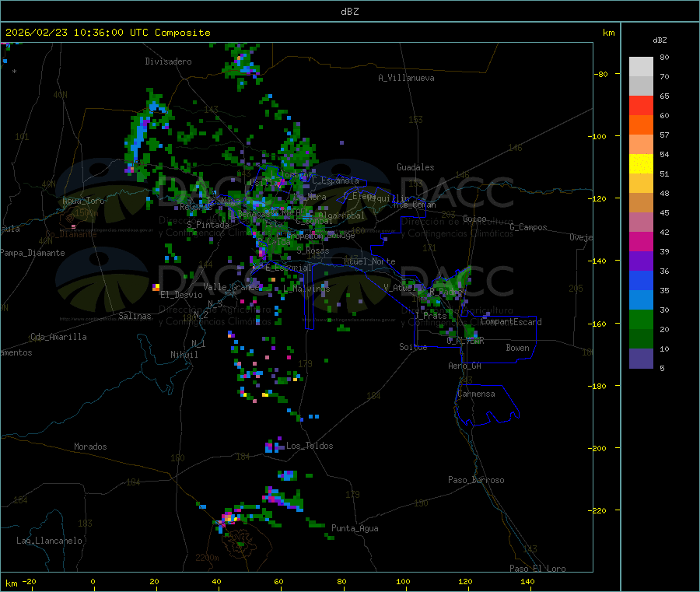Click the storm cell left of Los_Toldos label
Screen dimensions: 700x592
click(274, 446)
